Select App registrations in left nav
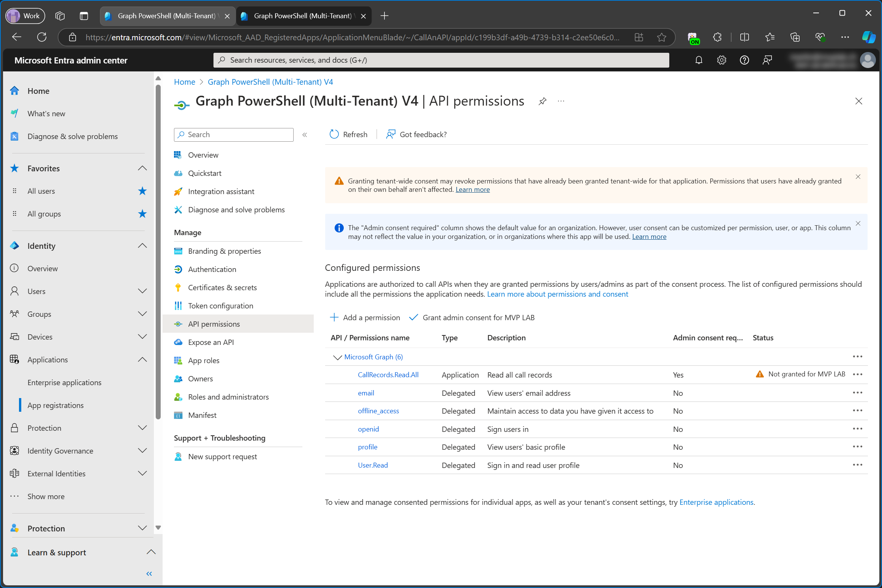 (x=55, y=405)
